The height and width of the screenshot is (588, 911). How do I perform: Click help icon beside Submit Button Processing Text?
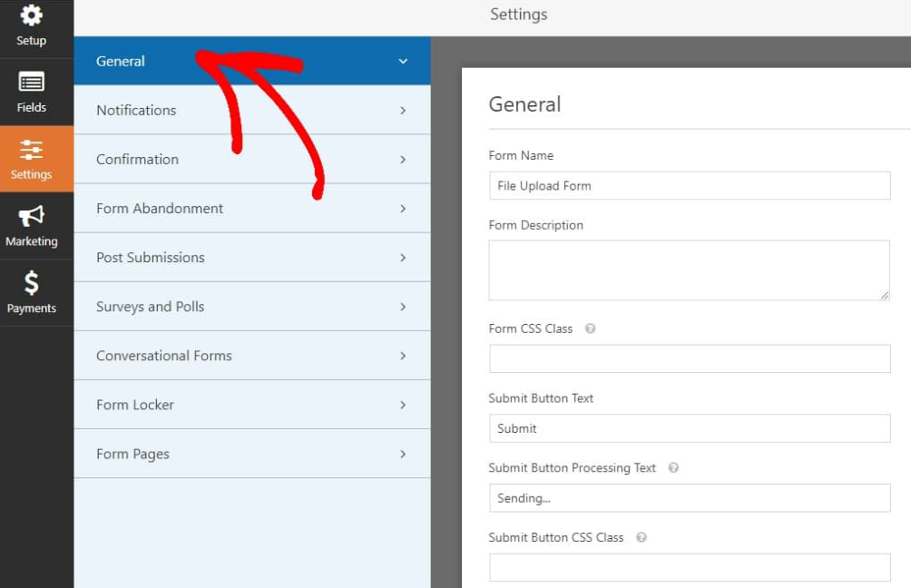[x=673, y=467]
